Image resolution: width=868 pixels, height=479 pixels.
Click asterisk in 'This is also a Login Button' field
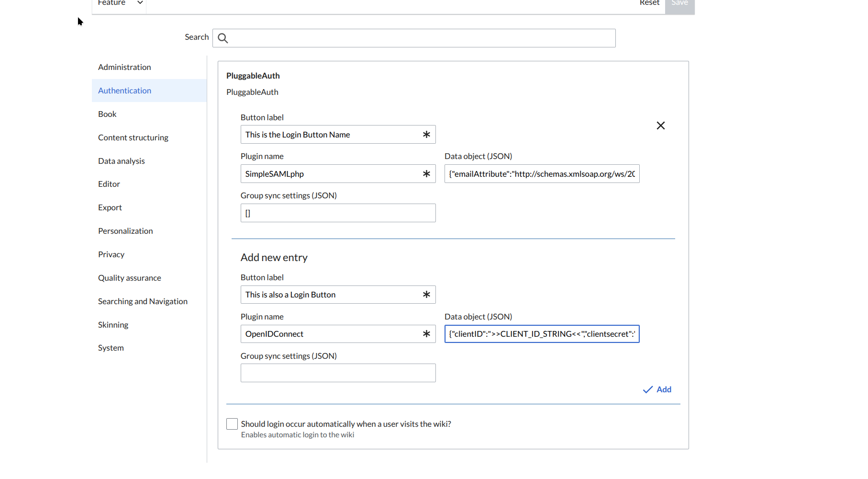click(426, 295)
